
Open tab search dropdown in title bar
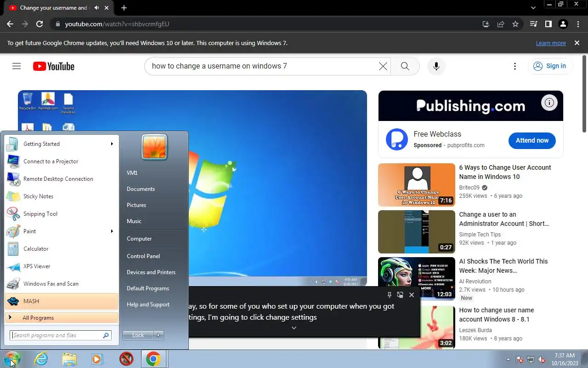533,8
